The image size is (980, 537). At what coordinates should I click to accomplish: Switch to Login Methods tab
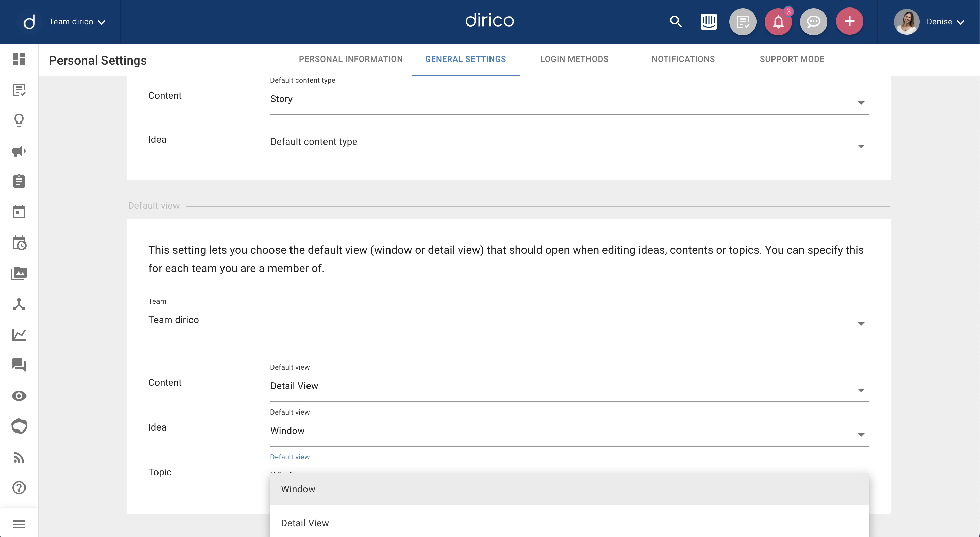click(x=574, y=59)
